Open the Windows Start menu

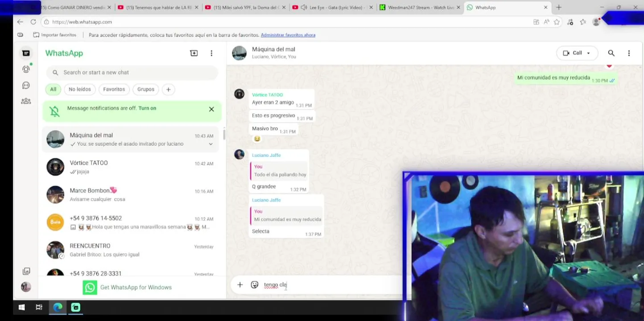(21, 307)
